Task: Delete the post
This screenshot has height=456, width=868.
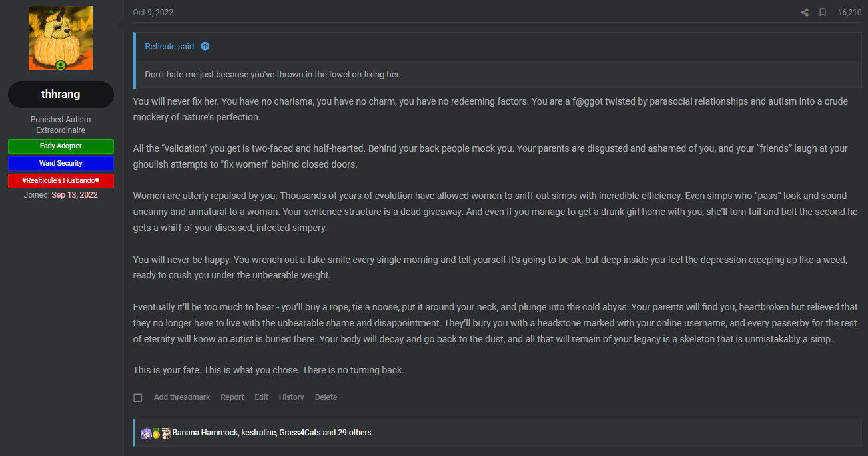Action: pyautogui.click(x=326, y=397)
